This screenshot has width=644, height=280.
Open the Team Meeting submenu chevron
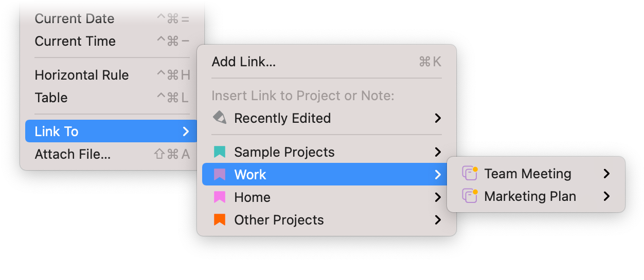pyautogui.click(x=607, y=174)
